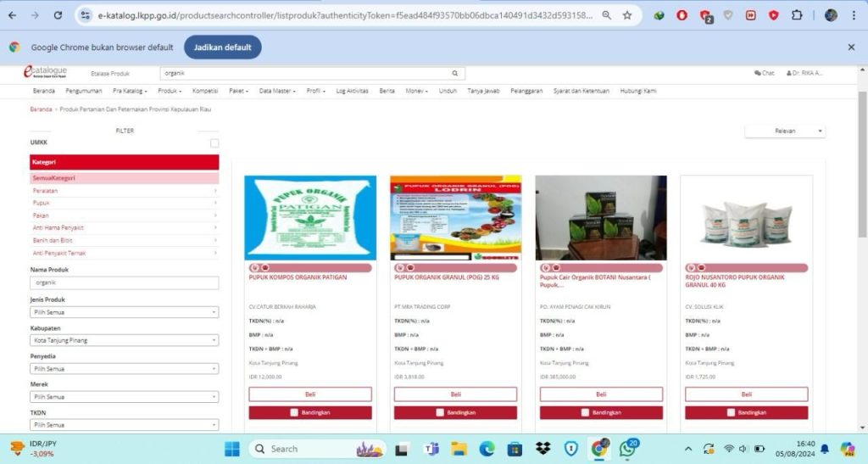Image resolution: width=868 pixels, height=464 pixels.
Task: Expand the Kabupaten dropdown Kota Tanjung Pinang
Action: (x=125, y=340)
